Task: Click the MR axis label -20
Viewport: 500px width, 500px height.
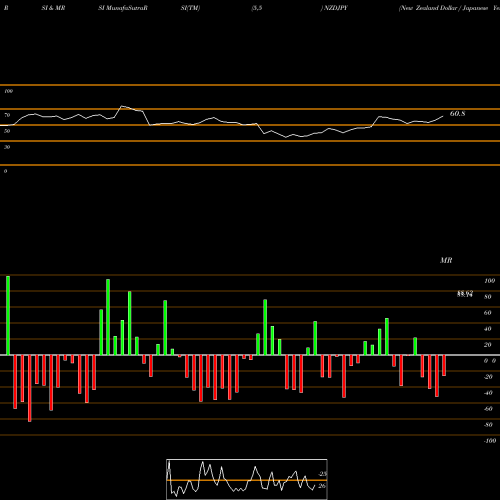Action: coord(488,377)
